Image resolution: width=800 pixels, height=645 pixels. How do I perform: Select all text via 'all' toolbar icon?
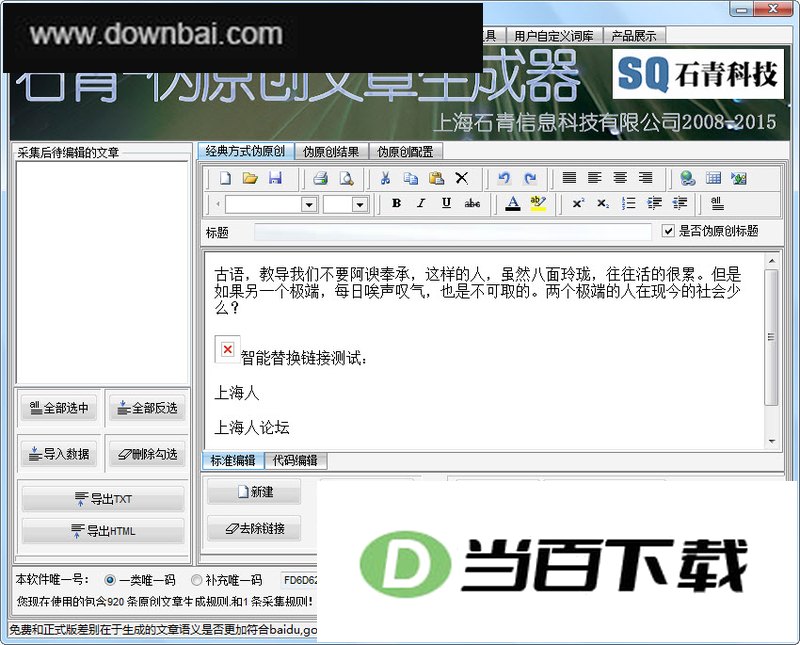click(x=717, y=203)
